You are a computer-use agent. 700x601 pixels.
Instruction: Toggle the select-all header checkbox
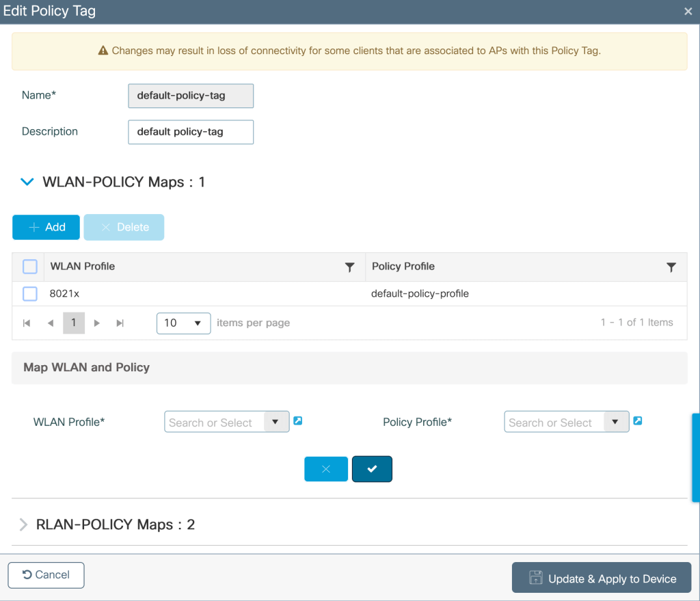30,267
